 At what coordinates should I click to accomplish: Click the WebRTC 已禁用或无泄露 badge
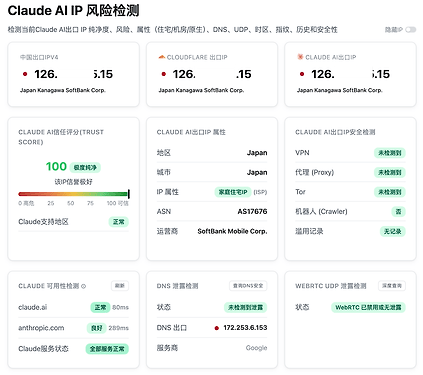click(368, 307)
